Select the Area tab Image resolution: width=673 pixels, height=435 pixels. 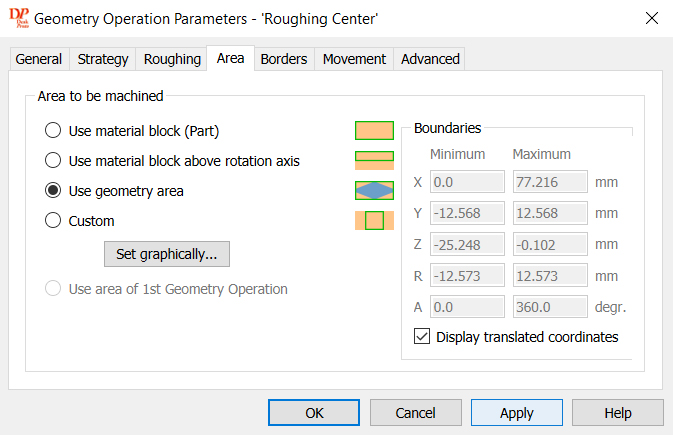pos(230,58)
